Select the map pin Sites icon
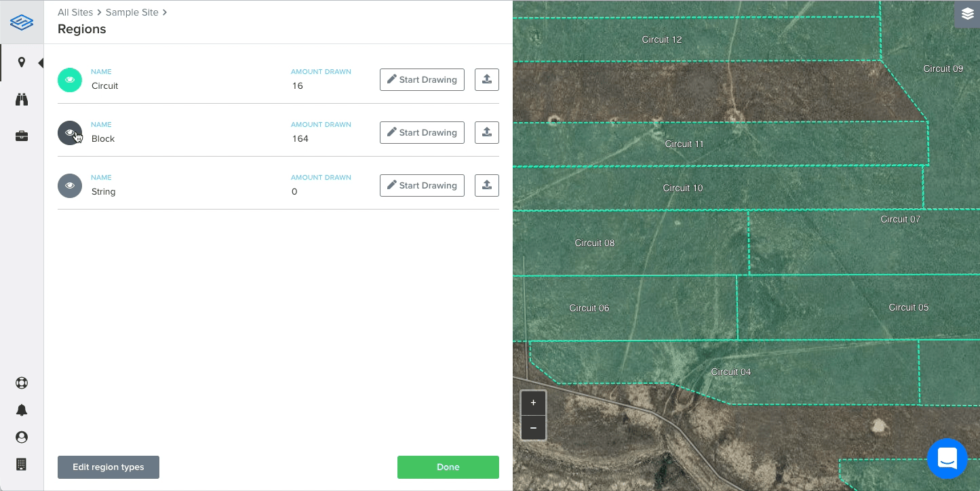The image size is (980, 491). 22,62
